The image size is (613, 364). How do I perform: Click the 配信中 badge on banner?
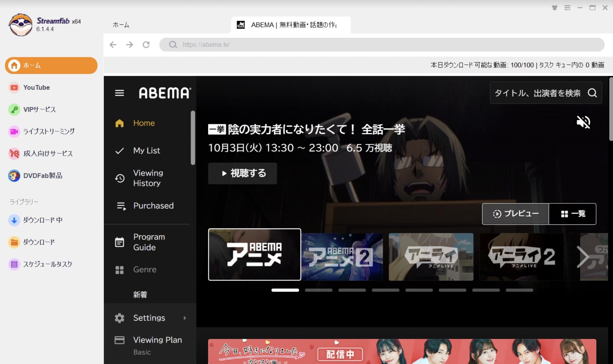340,354
